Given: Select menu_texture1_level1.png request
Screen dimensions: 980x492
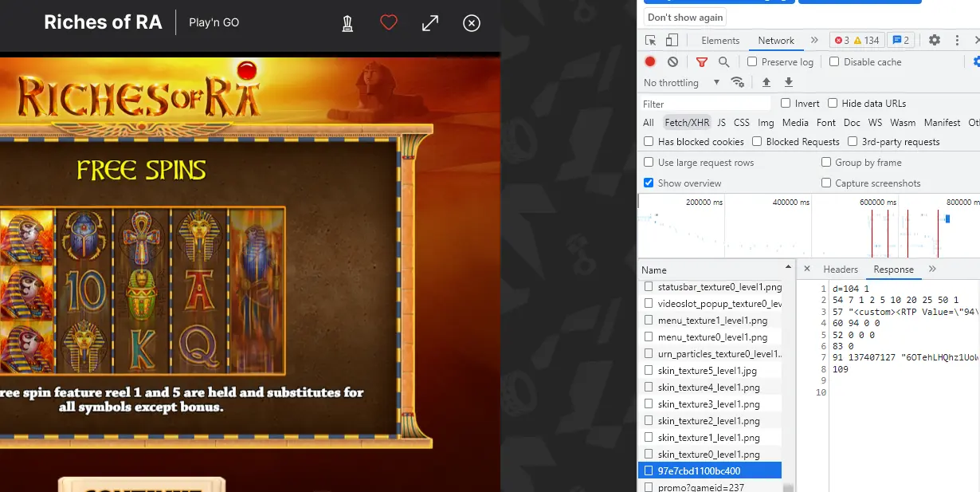Looking at the screenshot, I should coord(710,321).
